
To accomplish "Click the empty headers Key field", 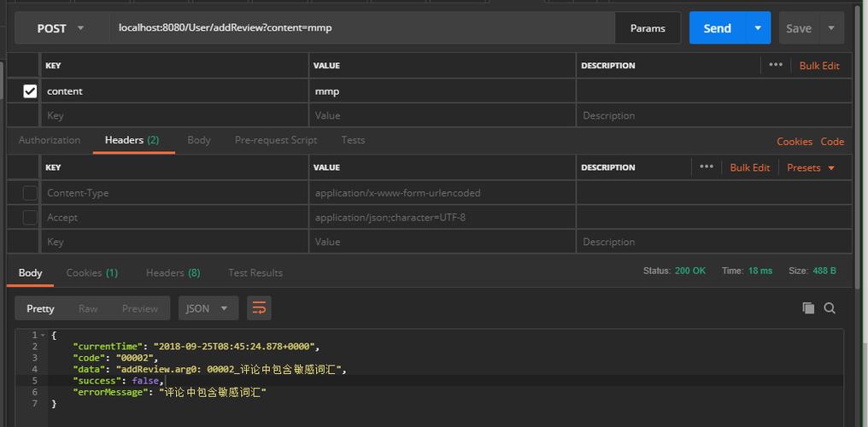I will tap(174, 242).
